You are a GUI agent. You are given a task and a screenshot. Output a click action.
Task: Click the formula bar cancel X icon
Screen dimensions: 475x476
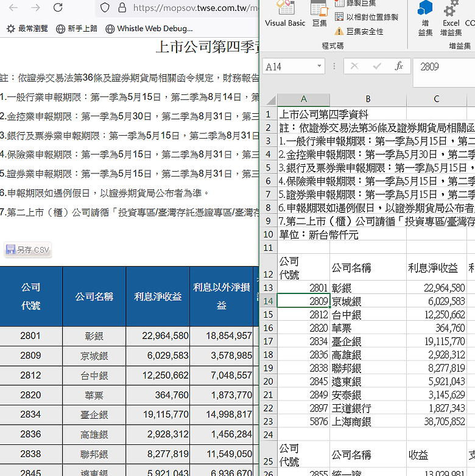click(x=354, y=66)
